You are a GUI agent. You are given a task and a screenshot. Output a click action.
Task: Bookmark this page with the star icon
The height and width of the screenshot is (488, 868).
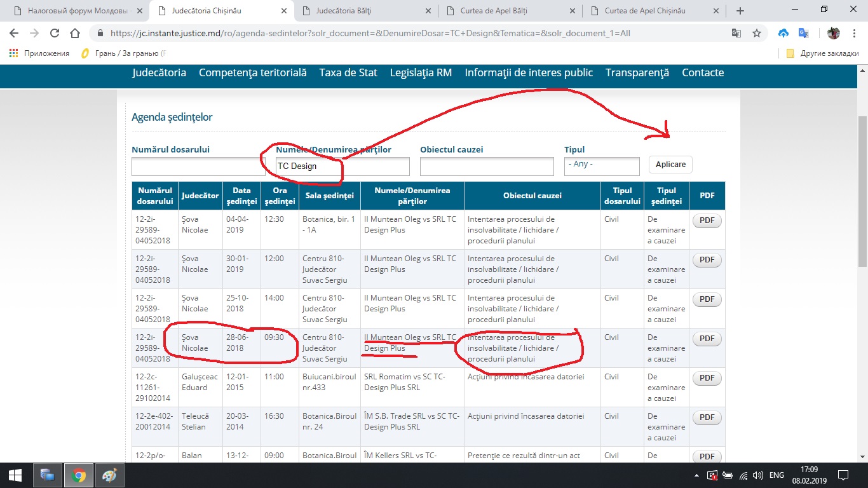tap(756, 33)
